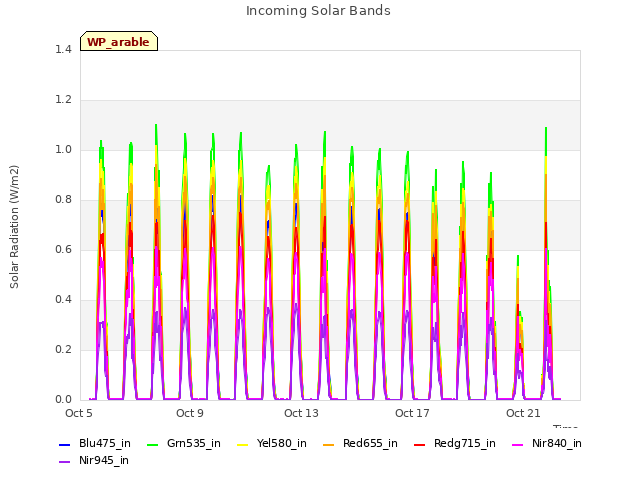Click the Incoming Solar Bands chart title

tap(318, 11)
